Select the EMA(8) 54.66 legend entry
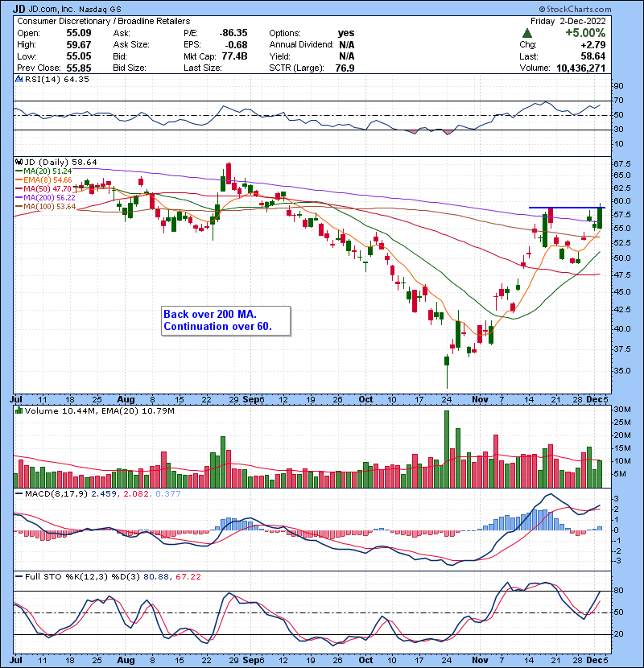 coord(44,180)
